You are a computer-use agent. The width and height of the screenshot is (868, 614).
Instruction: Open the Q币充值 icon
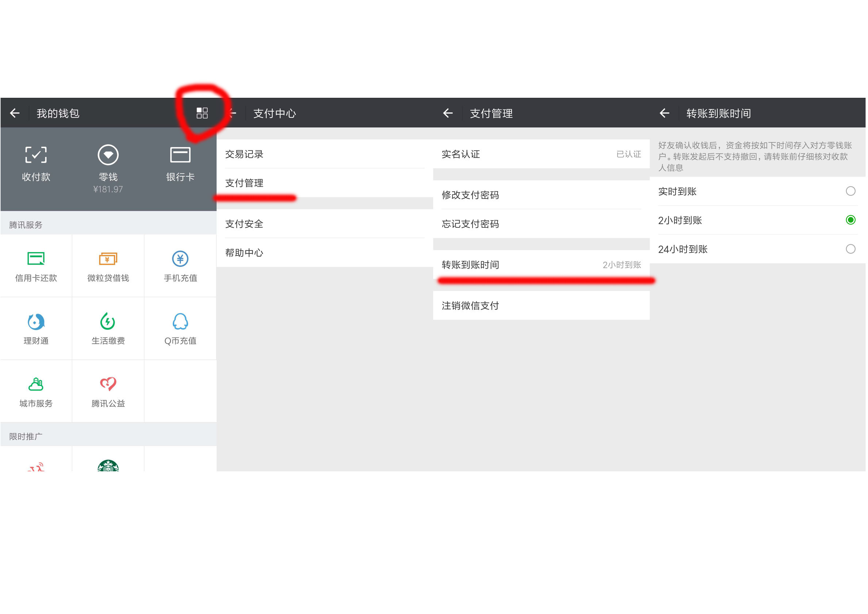180,327
